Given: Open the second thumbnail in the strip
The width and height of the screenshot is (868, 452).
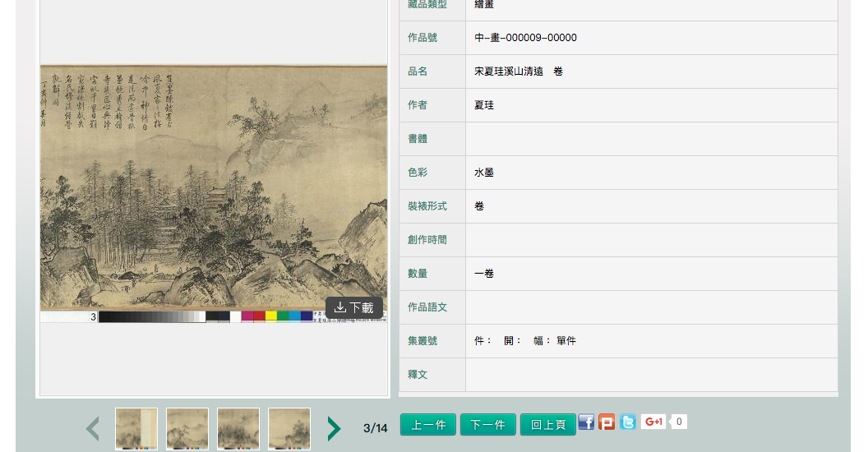Looking at the screenshot, I should (x=187, y=429).
